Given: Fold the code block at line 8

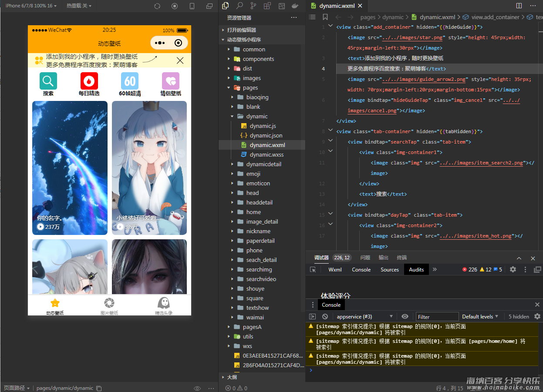Looking at the screenshot, I should click(331, 130).
